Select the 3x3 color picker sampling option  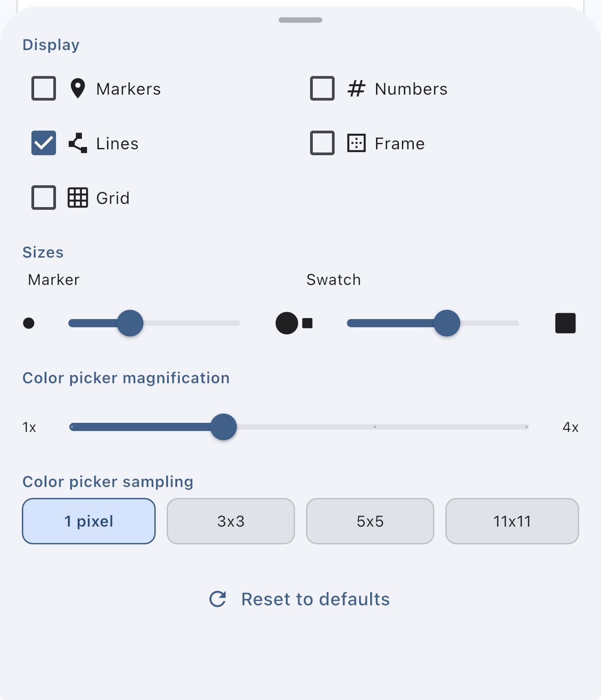click(230, 521)
